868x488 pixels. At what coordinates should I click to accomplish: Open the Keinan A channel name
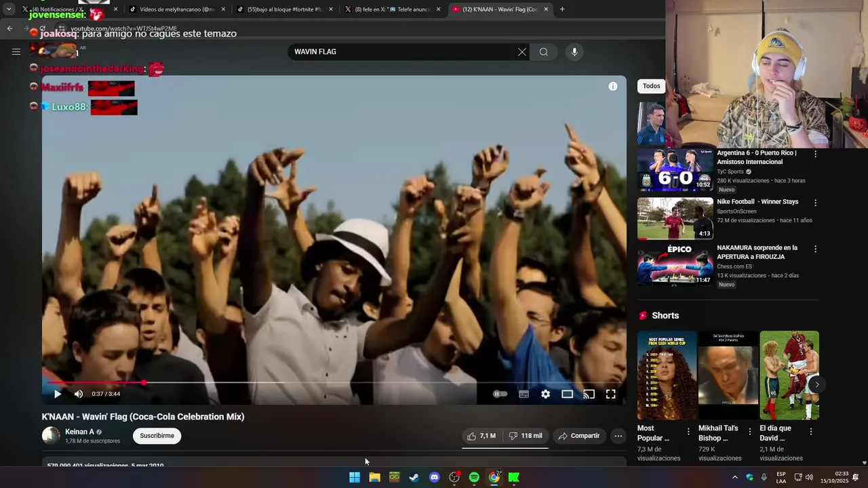coord(79,432)
